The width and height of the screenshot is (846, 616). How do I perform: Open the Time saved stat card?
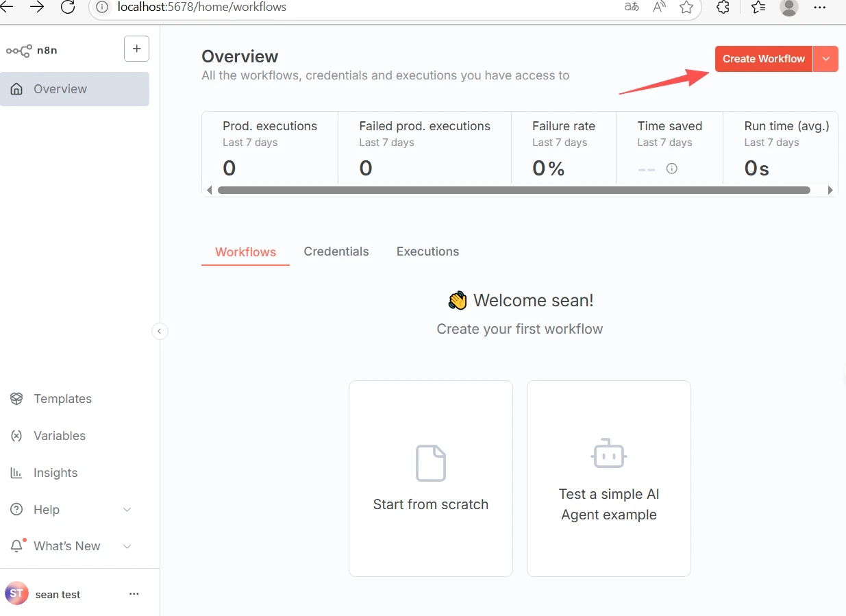669,148
